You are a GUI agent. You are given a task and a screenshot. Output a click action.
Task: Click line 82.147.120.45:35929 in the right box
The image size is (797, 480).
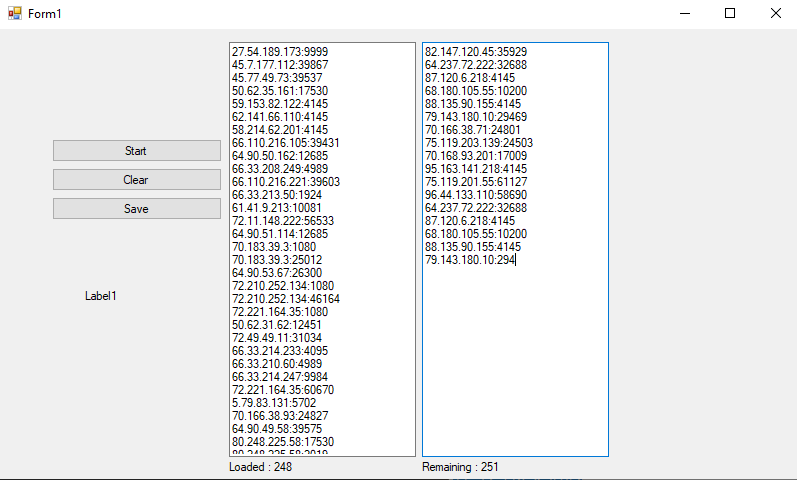476,52
